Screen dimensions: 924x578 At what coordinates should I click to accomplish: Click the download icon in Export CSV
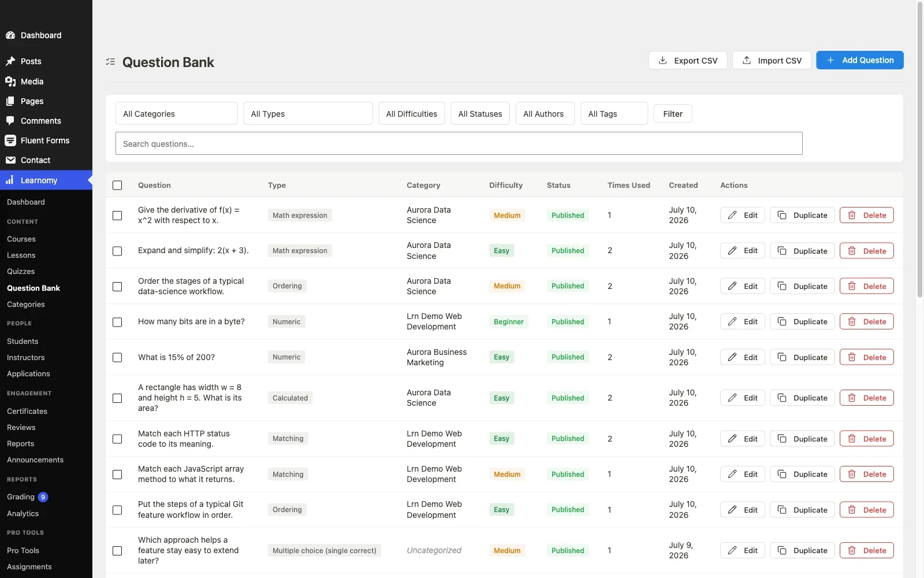pos(663,60)
